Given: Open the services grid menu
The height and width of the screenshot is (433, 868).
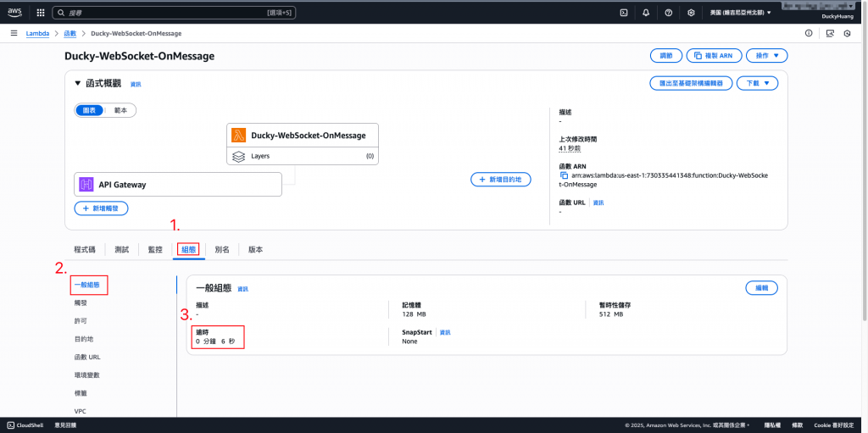Looking at the screenshot, I should point(41,12).
